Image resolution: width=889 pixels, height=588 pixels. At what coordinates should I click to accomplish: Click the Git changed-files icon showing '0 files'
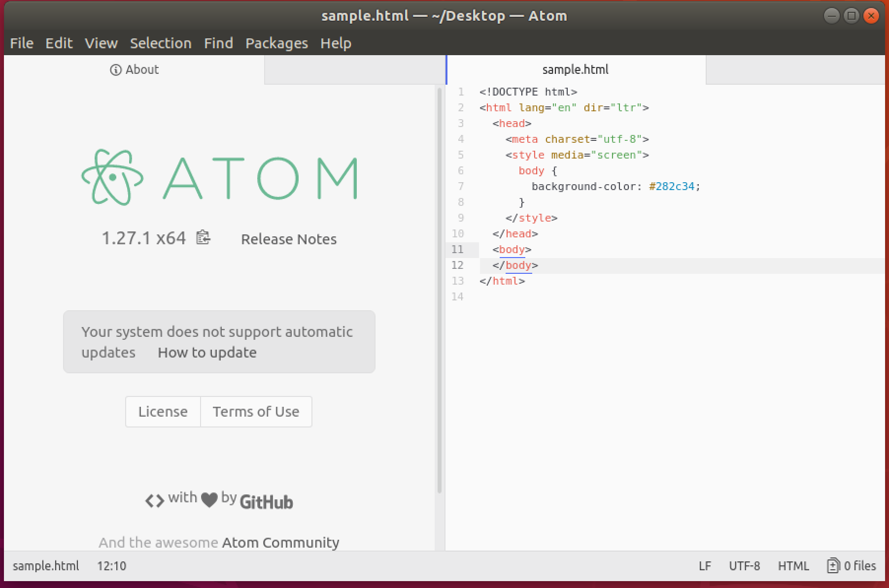coord(833,566)
